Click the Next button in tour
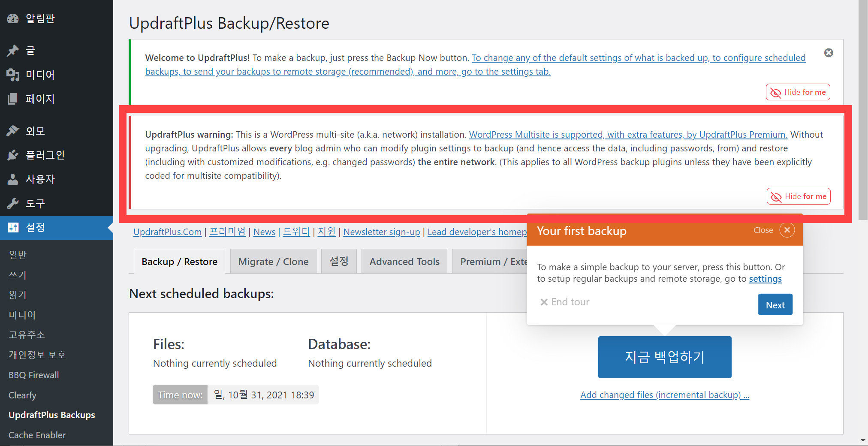 pos(775,304)
